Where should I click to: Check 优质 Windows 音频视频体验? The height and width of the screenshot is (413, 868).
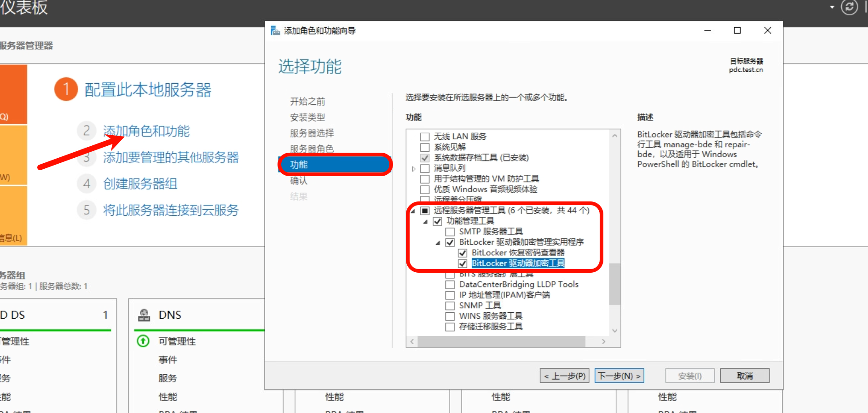click(x=425, y=189)
